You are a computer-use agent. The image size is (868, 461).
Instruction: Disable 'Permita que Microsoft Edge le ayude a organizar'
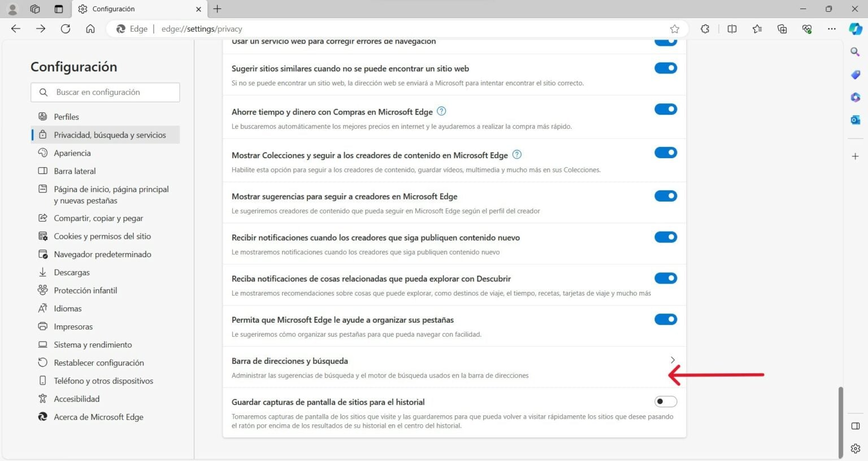tap(666, 319)
